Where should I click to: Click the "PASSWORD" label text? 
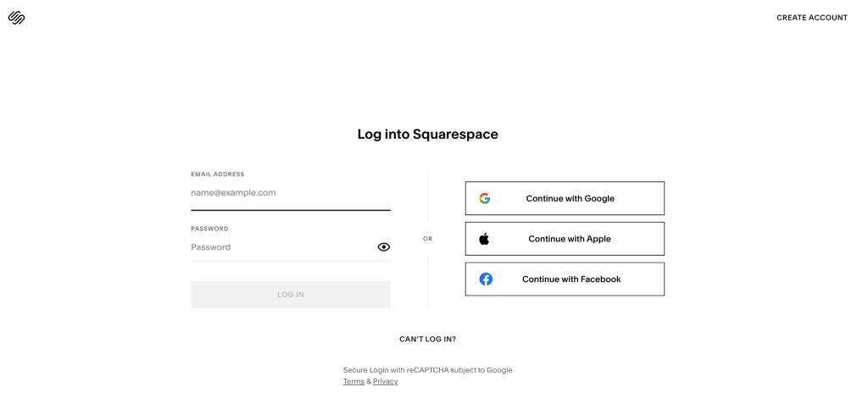click(209, 229)
